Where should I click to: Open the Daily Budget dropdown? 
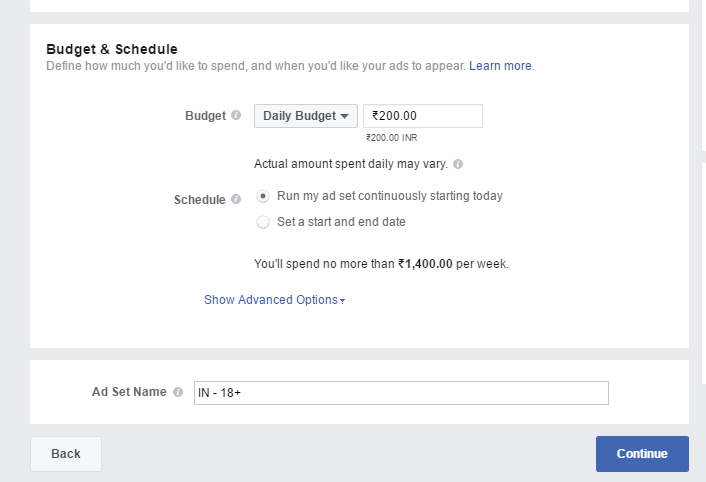[305, 116]
